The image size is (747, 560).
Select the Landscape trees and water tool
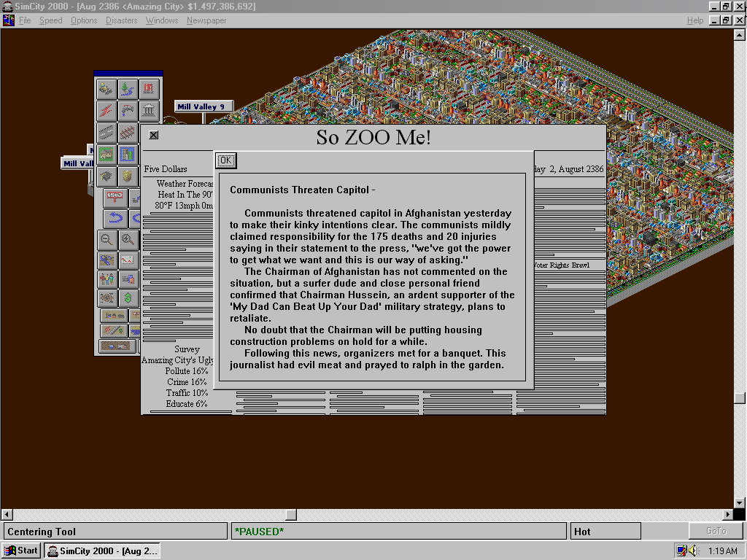click(x=128, y=89)
